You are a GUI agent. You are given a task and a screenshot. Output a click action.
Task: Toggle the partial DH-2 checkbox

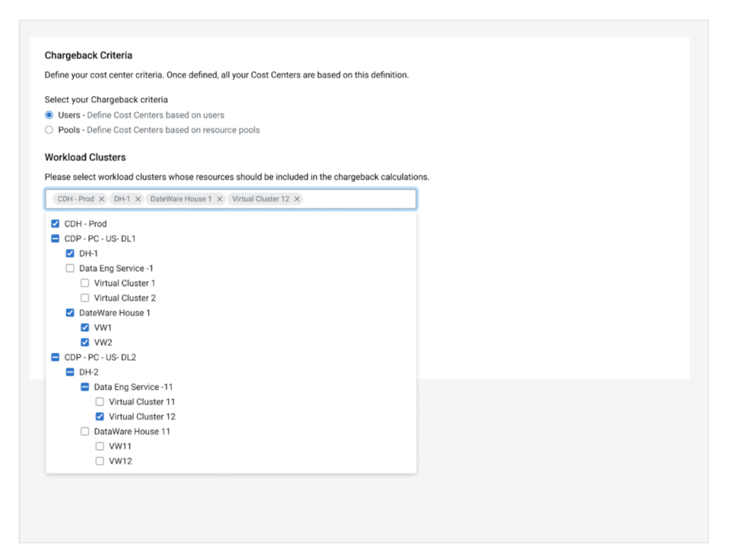point(70,371)
